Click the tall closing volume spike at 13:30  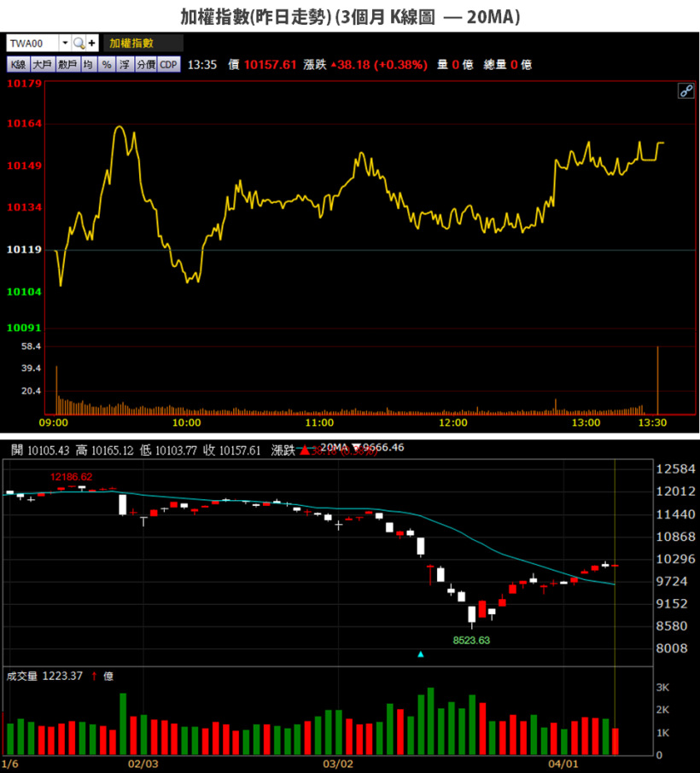657,380
